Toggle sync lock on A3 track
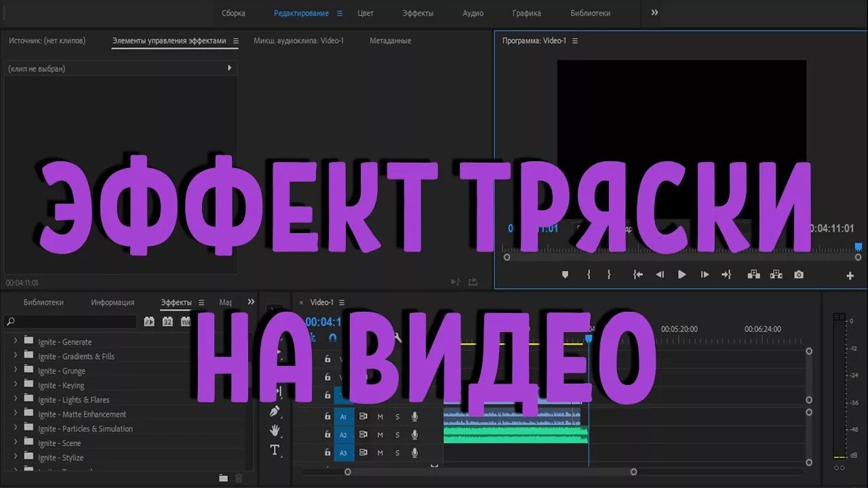Image resolution: width=868 pixels, height=488 pixels. 363,453
